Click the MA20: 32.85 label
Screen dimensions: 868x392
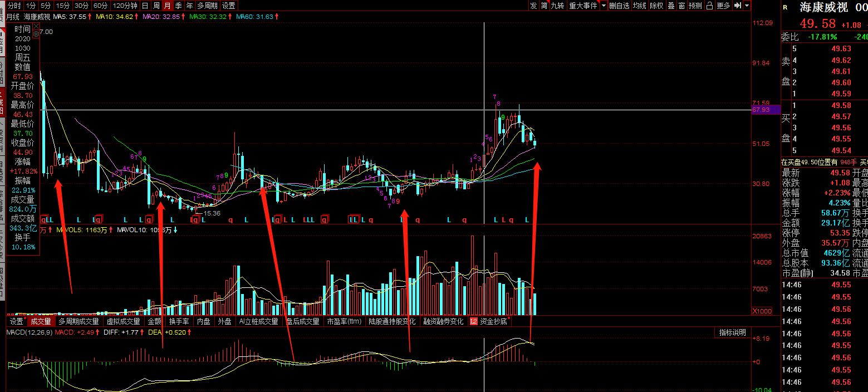click(161, 17)
